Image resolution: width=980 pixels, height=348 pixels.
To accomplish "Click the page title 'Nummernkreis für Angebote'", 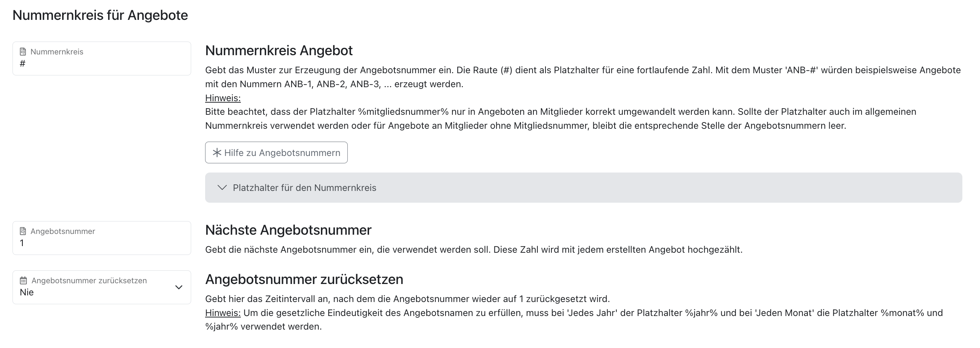I will click(100, 15).
